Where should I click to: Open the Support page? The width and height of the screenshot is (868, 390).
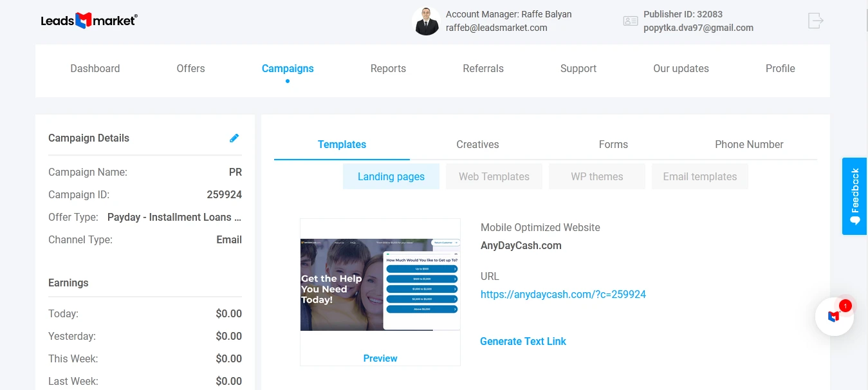click(578, 68)
